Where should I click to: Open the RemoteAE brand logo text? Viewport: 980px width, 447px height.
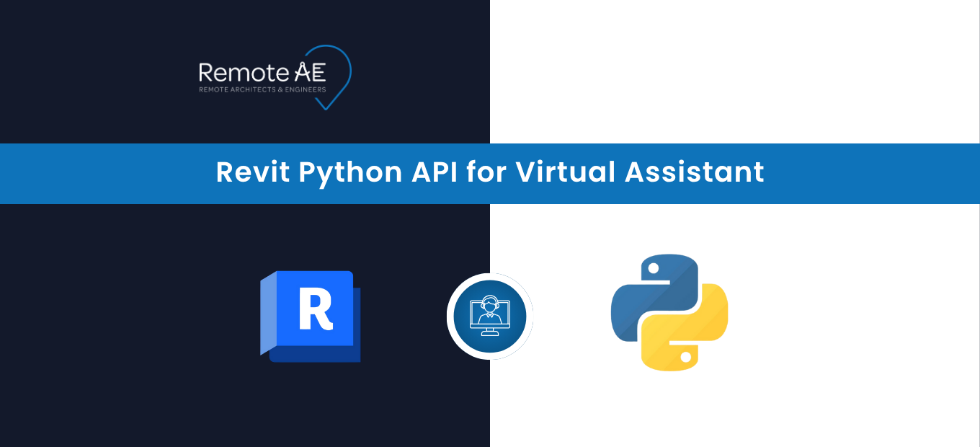244,73
